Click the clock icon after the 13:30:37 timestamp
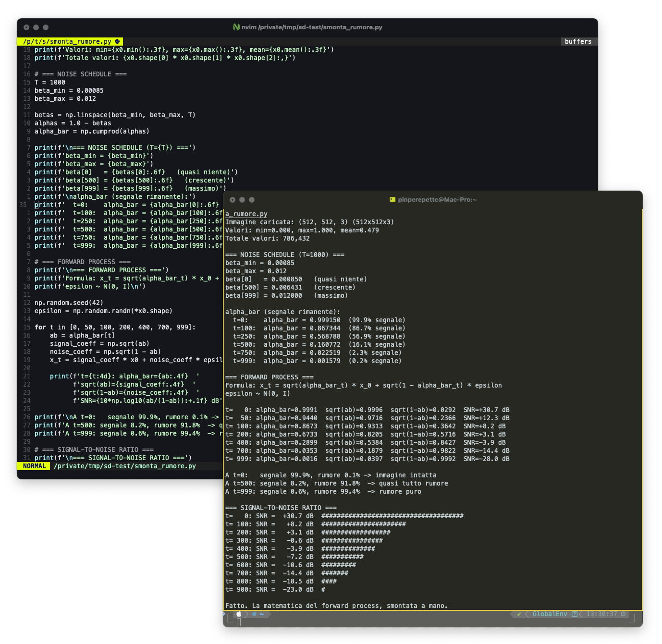662x644 pixels. click(x=622, y=614)
